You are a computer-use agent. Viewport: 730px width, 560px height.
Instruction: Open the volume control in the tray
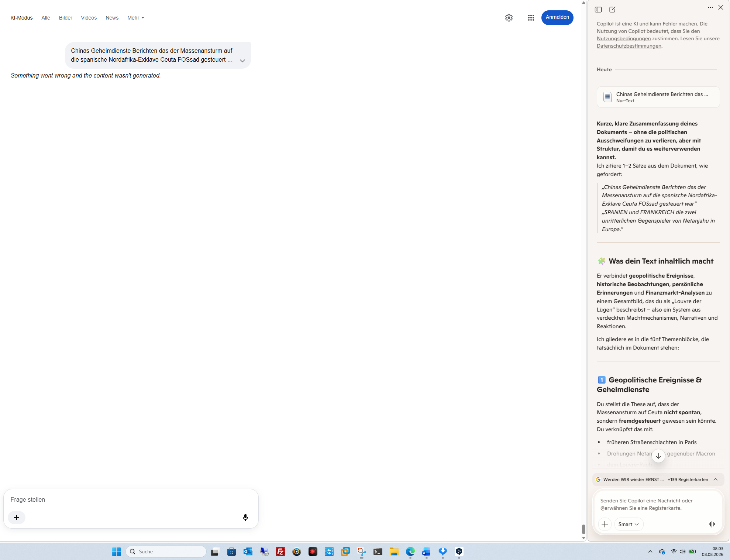click(x=682, y=552)
